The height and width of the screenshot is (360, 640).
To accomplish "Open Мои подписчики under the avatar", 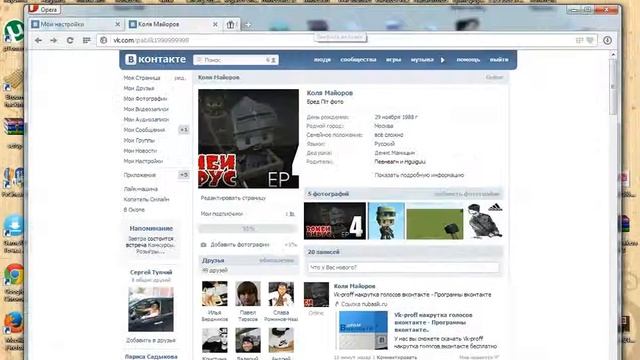I will coord(222,214).
